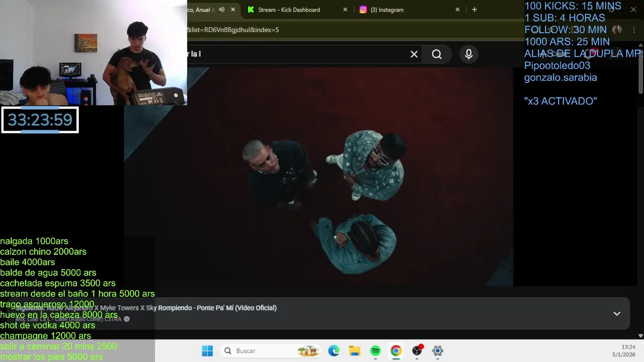Image resolution: width=644 pixels, height=362 pixels.
Task: Click the Instagram favicon on its tab
Action: pyautogui.click(x=363, y=10)
